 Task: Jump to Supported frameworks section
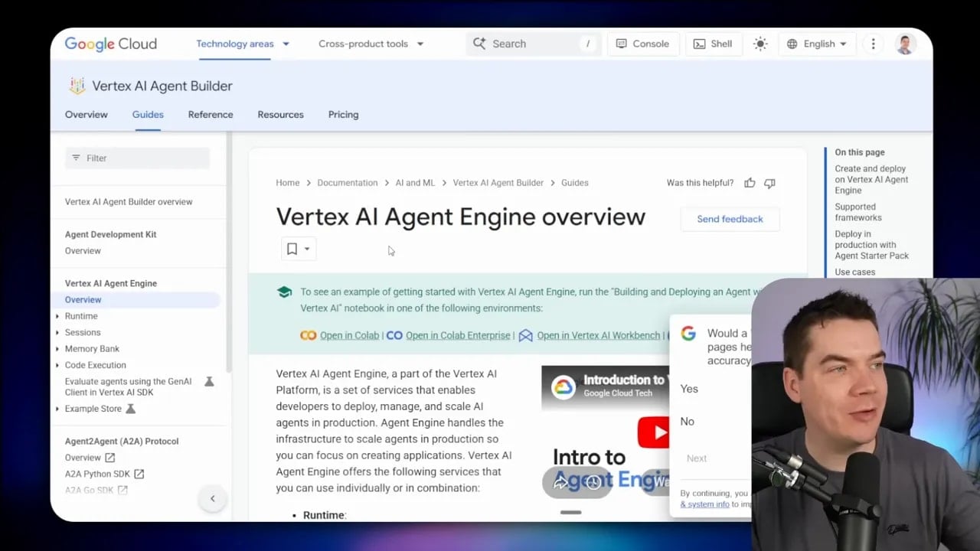pos(858,212)
